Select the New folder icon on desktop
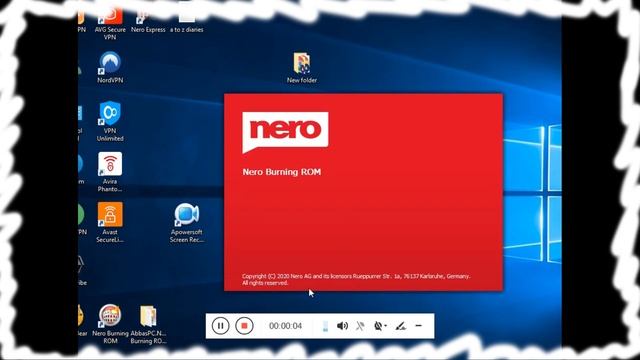Viewport: 640px width, 360px height. (302, 68)
